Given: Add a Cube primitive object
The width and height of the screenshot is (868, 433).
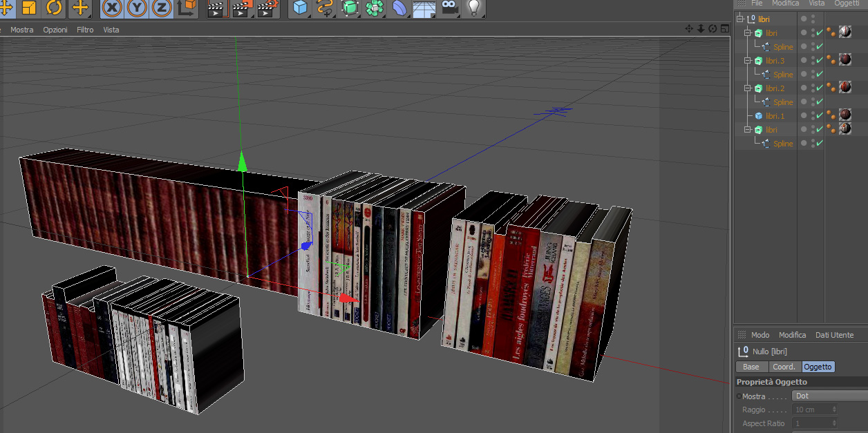Looking at the screenshot, I should pyautogui.click(x=301, y=8).
